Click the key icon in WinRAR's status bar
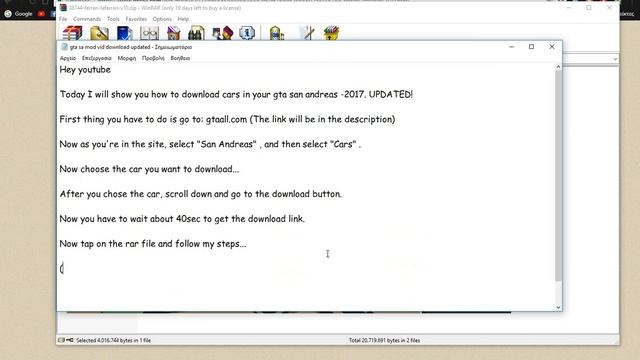 70,340
